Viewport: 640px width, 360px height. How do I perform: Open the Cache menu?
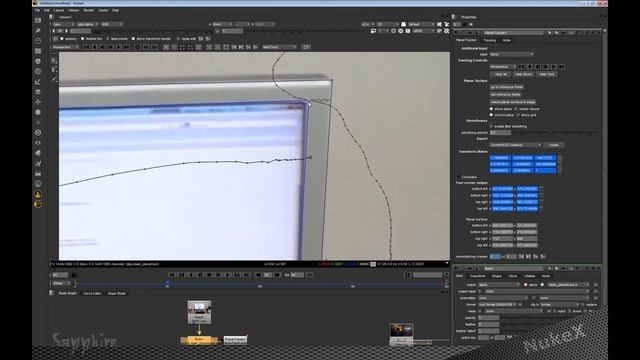click(103, 10)
